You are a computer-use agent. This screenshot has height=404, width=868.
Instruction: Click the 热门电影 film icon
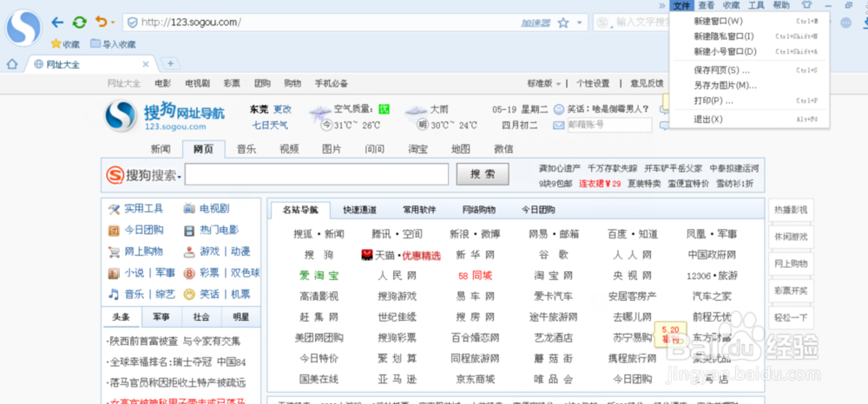[189, 231]
